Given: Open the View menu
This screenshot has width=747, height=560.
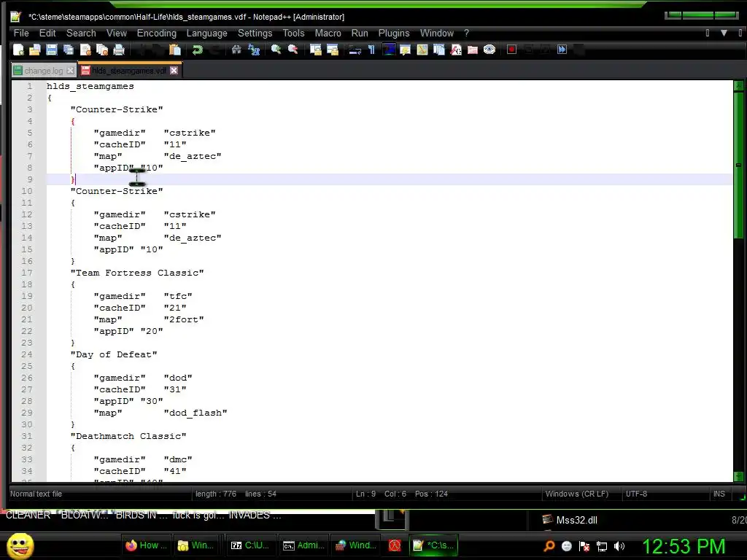Looking at the screenshot, I should pyautogui.click(x=116, y=33).
